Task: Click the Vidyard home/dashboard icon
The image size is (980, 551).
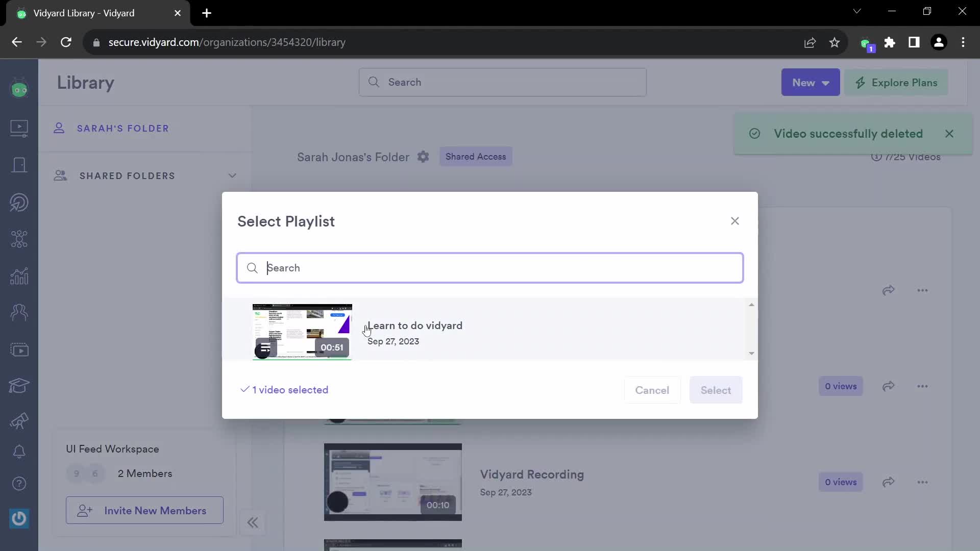Action: (18, 89)
